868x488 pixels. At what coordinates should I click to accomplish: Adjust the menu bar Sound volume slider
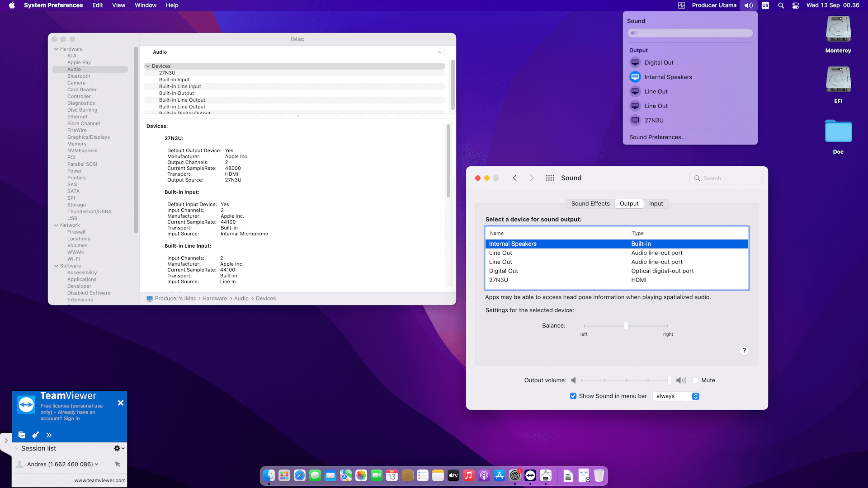pos(690,33)
